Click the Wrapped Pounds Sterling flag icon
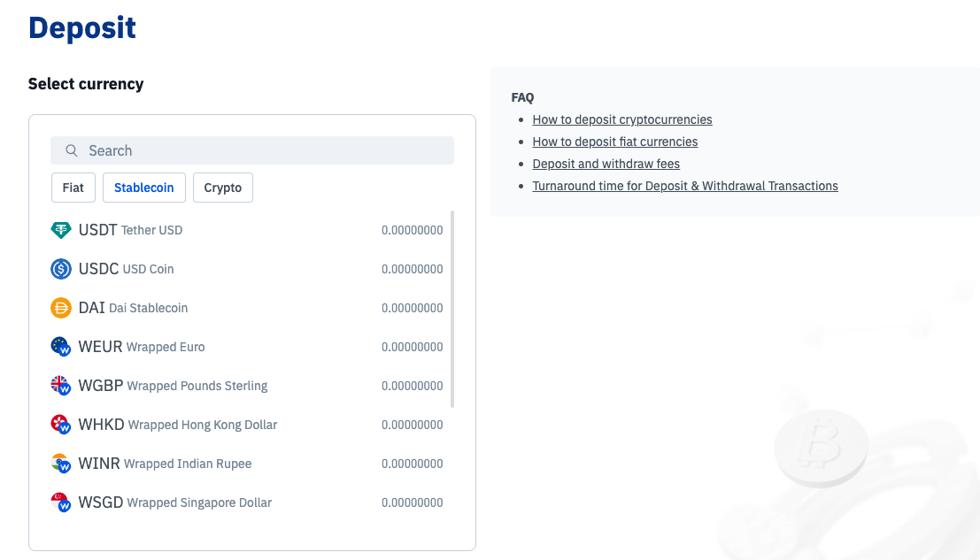This screenshot has width=980, height=560. coord(60,386)
